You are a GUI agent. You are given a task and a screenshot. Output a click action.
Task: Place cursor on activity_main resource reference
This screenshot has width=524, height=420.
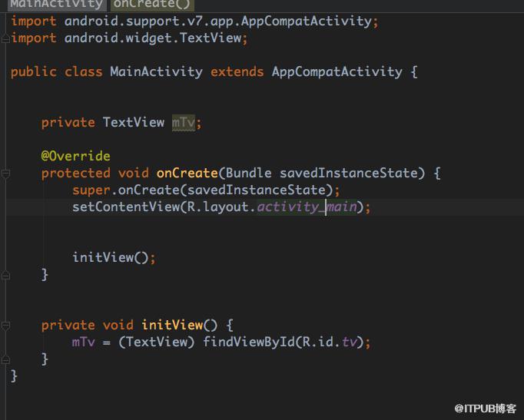click(x=307, y=207)
